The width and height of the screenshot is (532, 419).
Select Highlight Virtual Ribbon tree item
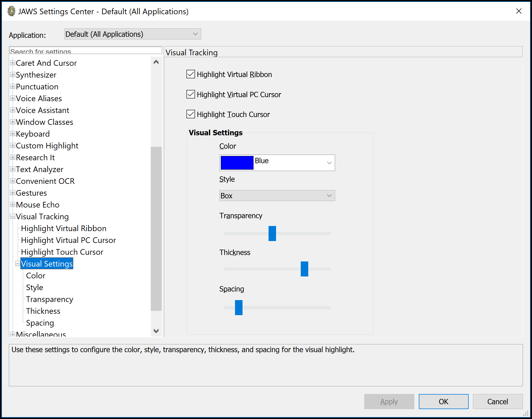pos(64,228)
